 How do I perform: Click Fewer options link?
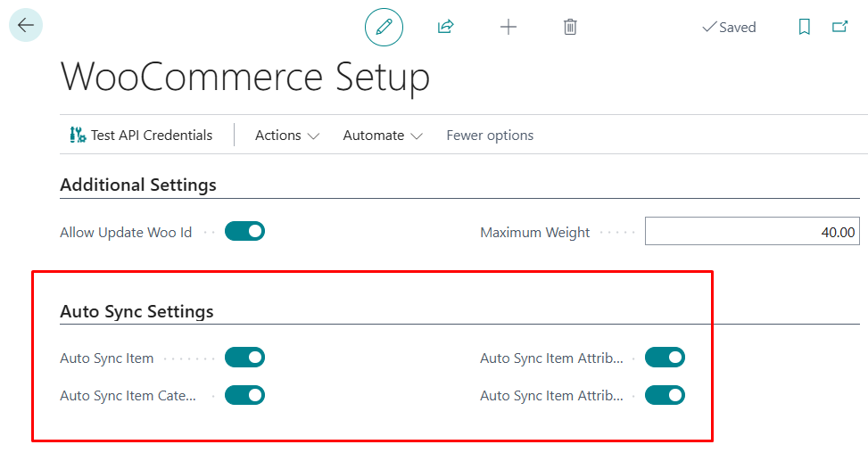pos(490,135)
